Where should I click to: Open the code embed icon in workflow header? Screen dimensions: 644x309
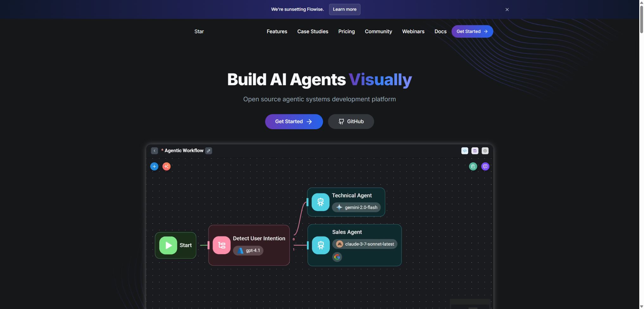465,151
